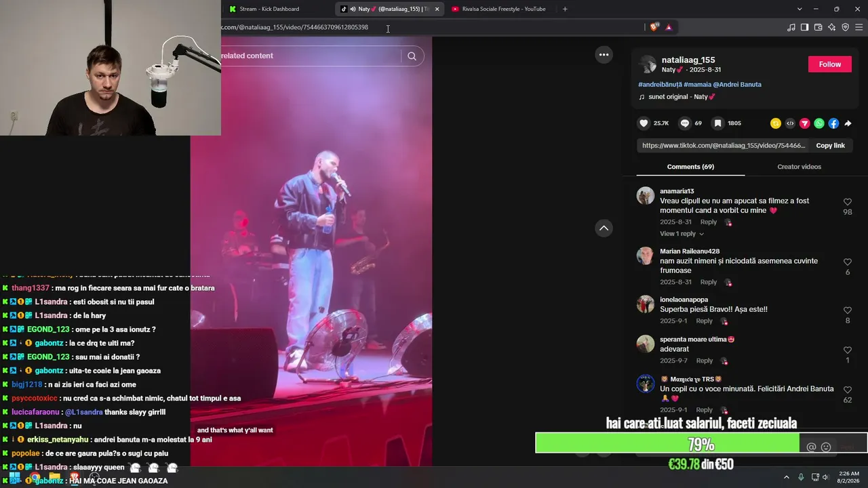Click nataliaag_155's profile avatar

(647, 64)
